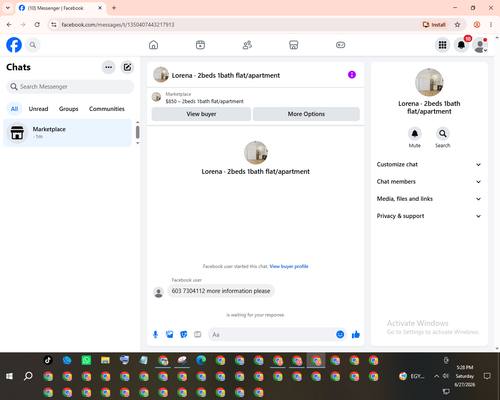Open the Marketplace storefront icon in top navigation
500x400 pixels.
pos(294,45)
